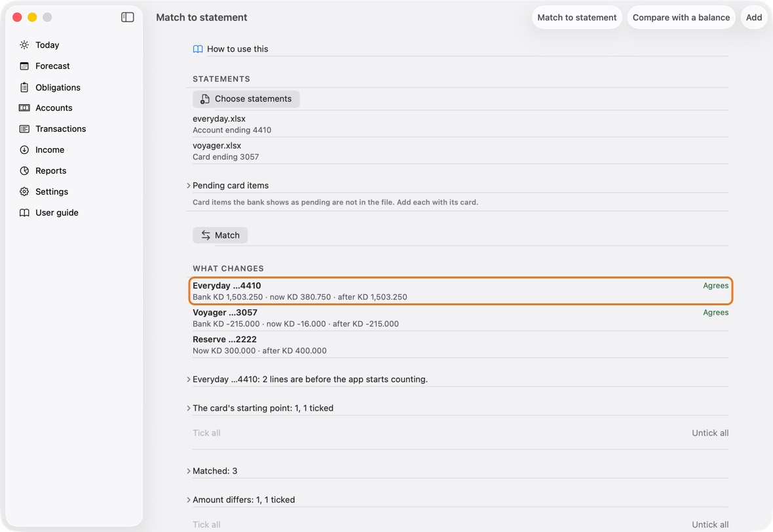Click the Settings gear icon
This screenshot has width=773, height=532.
[x=24, y=192]
